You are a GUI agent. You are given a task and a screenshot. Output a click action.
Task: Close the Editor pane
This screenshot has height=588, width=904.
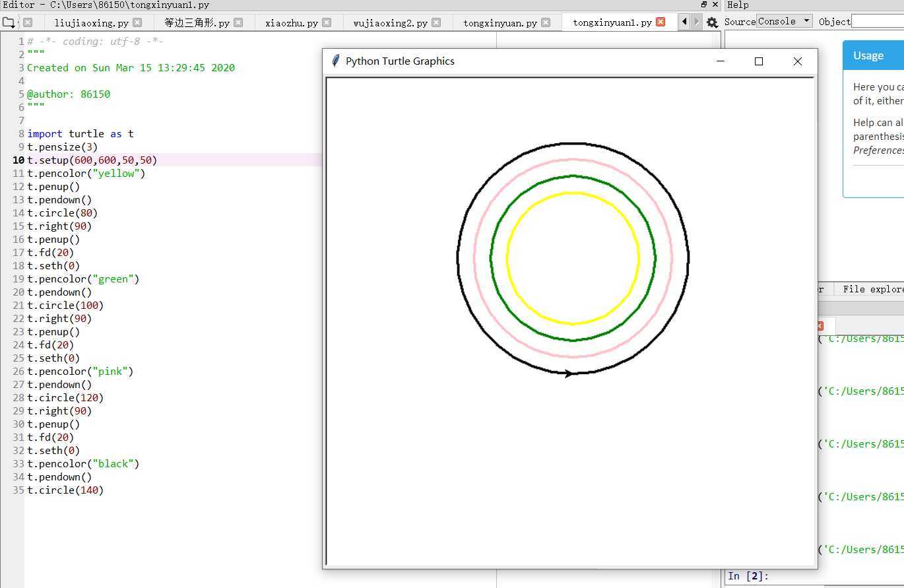[x=715, y=5]
